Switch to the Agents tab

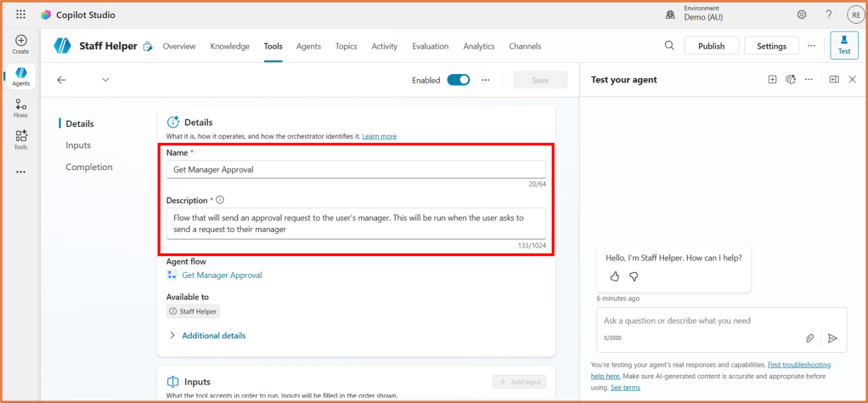(x=308, y=46)
